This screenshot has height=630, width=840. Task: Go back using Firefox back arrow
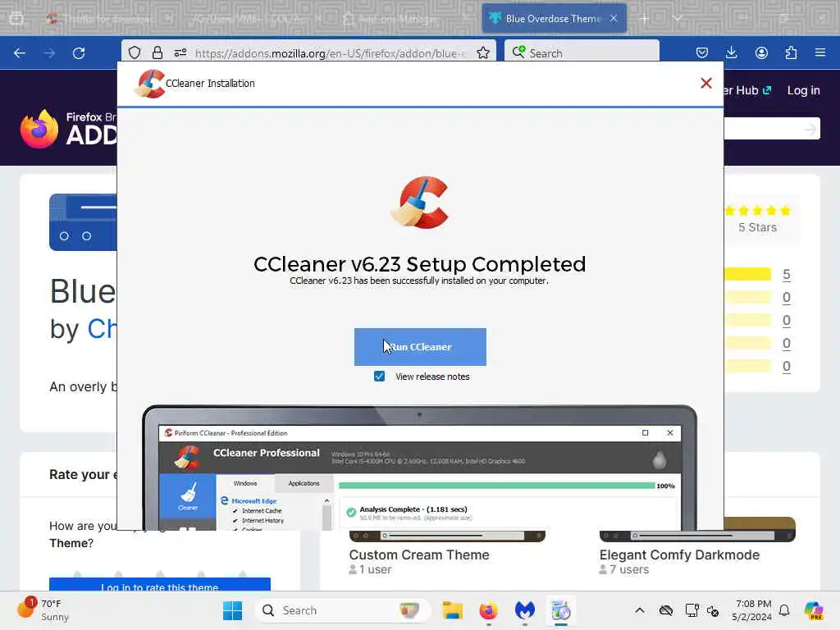(x=20, y=53)
